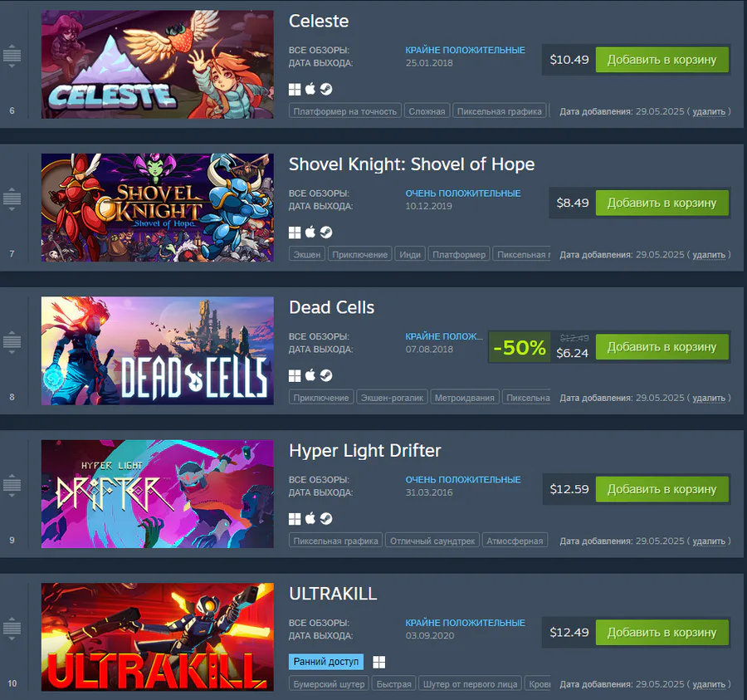Remove Hyper Light Drifter via удалить link
747x700 pixels.
tap(709, 541)
